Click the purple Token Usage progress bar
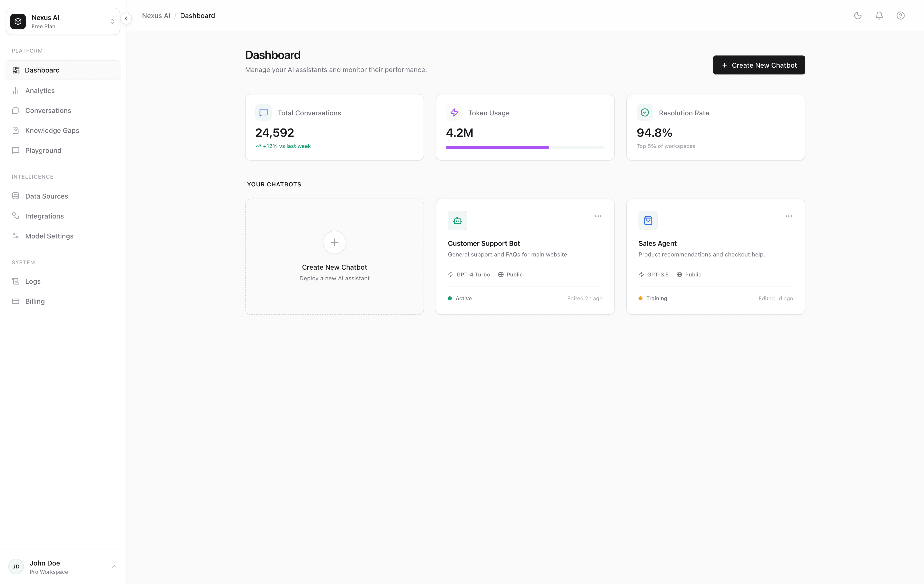 525,147
